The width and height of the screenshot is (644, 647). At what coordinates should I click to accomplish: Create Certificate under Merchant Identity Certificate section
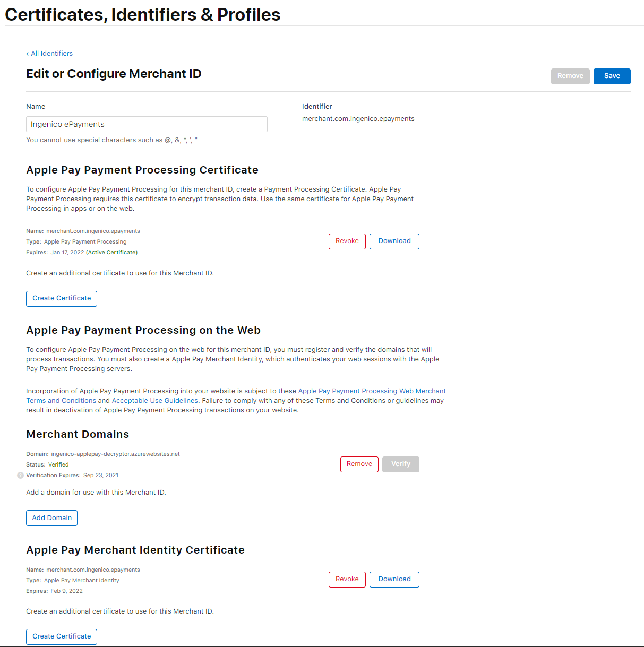pos(62,637)
